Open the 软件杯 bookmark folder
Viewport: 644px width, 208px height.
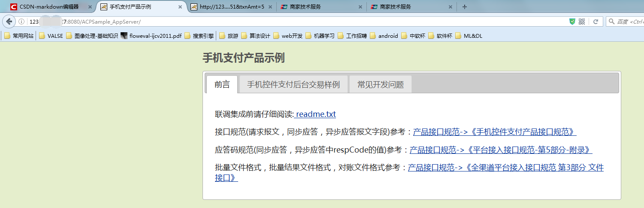tap(440, 36)
